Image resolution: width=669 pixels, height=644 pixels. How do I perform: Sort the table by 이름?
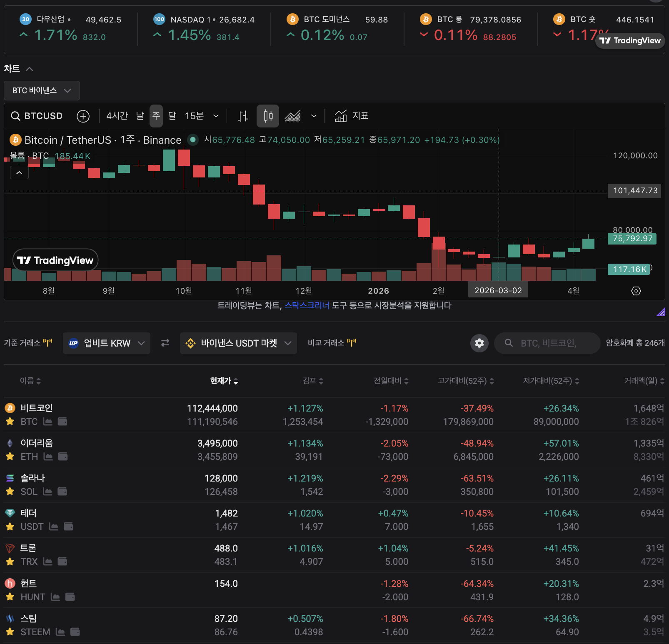tap(30, 381)
